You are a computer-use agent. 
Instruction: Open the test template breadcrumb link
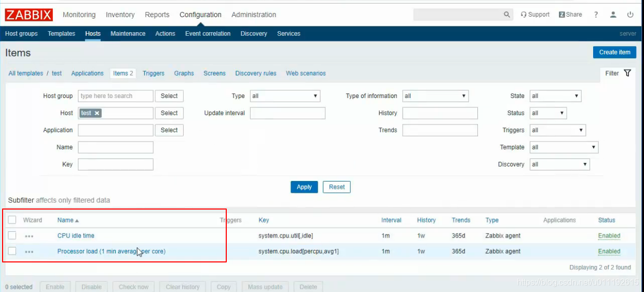coord(57,73)
